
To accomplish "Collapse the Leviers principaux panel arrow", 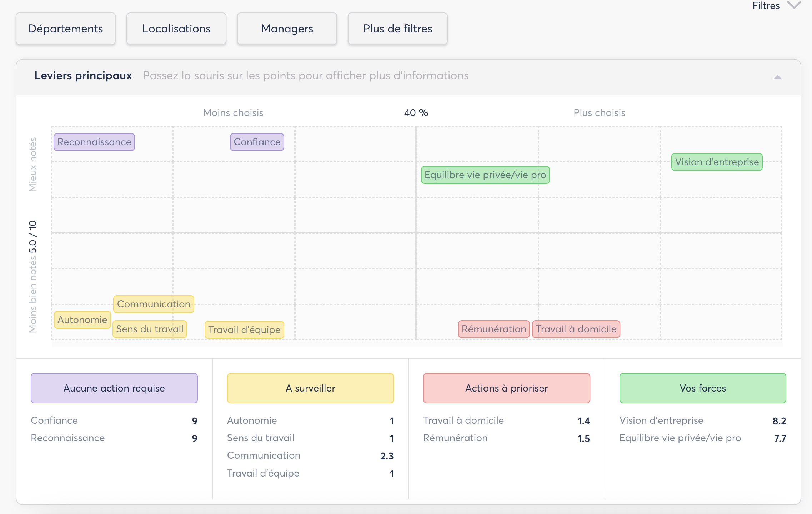I will click(x=777, y=77).
